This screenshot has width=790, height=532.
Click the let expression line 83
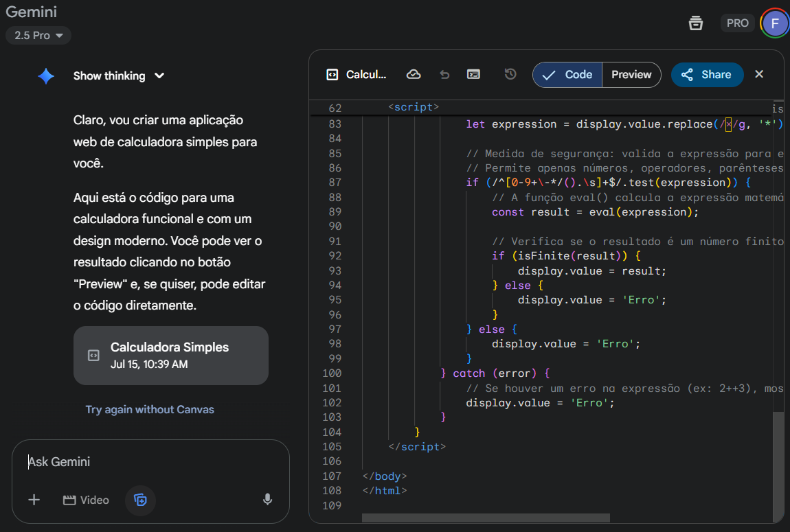[624, 124]
